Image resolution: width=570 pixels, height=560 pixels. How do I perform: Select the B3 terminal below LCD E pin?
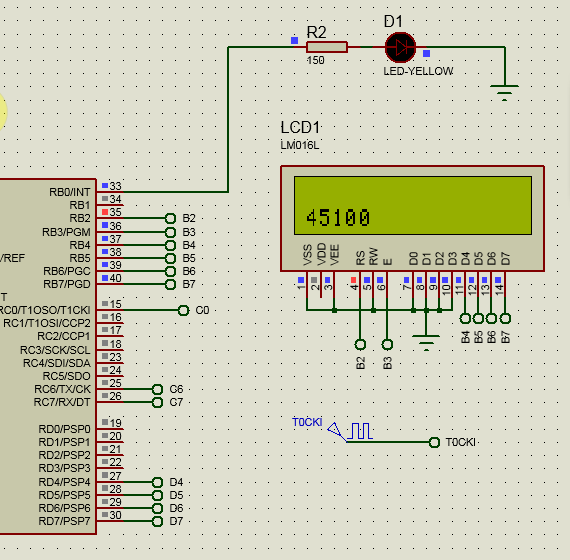pos(387,344)
